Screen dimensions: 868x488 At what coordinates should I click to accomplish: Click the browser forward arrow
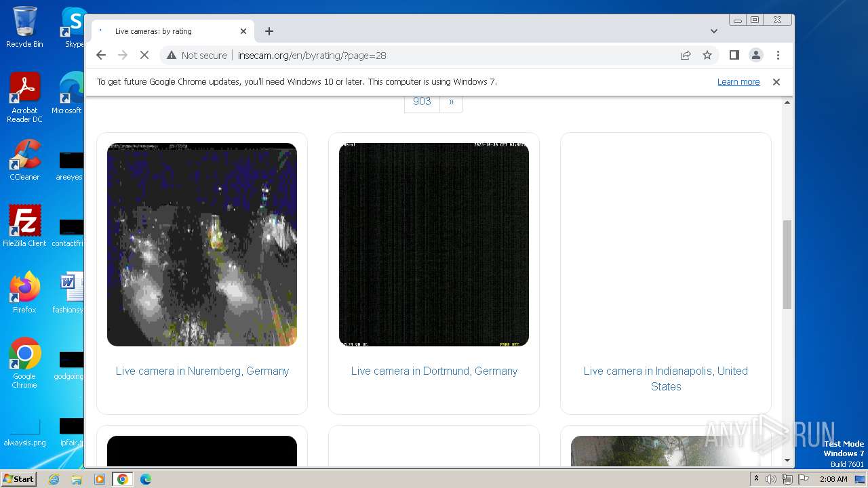point(123,55)
